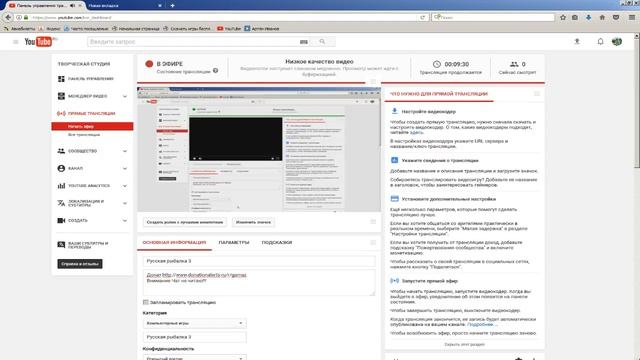Click the stream description text area
640x360 pixels.
[259, 282]
